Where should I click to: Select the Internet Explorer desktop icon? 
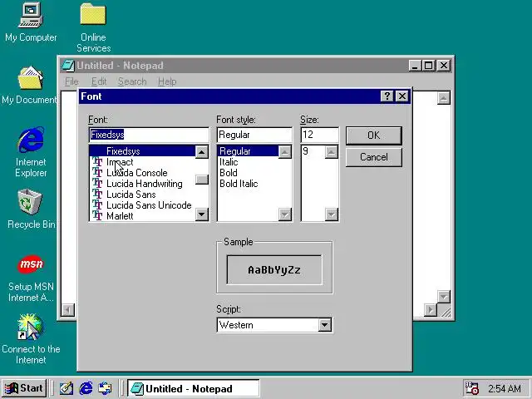(x=31, y=152)
